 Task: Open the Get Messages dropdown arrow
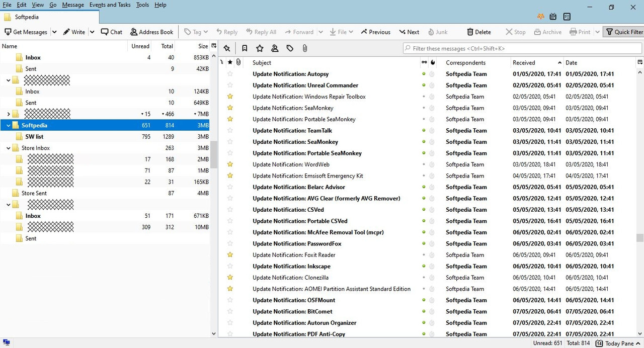(x=54, y=32)
